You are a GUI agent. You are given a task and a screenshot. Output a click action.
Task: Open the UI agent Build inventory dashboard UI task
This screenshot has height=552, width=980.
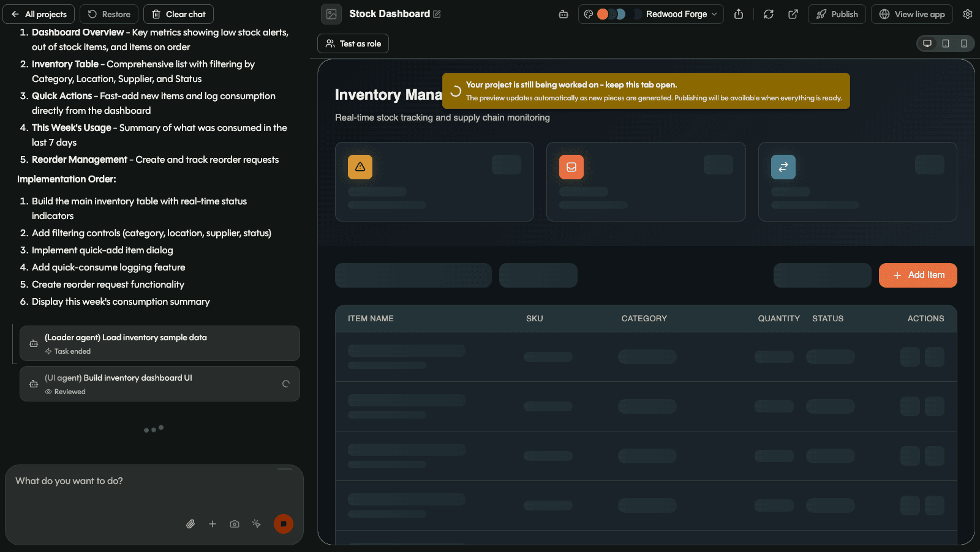(160, 384)
